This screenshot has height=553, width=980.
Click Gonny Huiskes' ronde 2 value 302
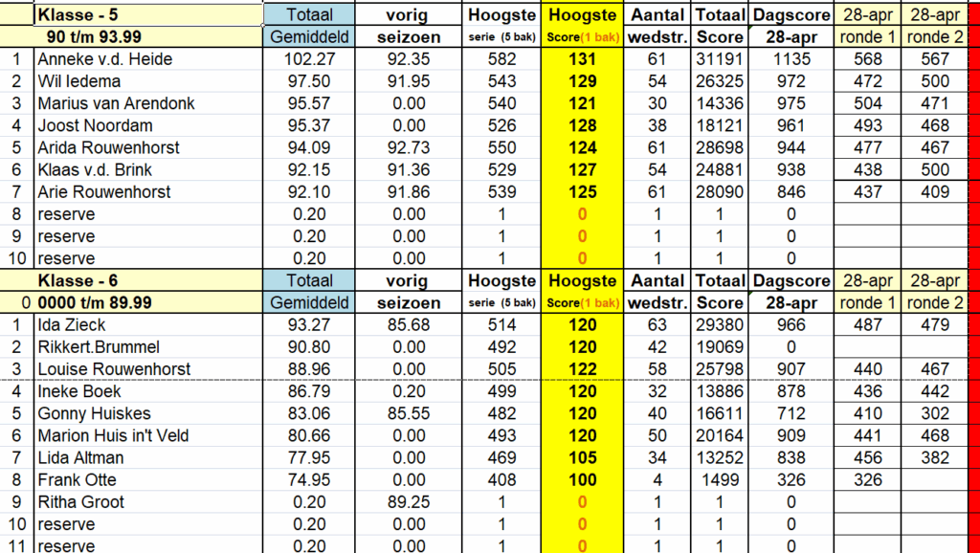pos(935,413)
